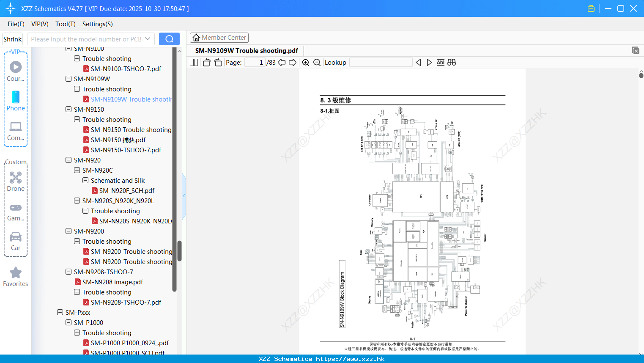Screen dimensions: 644x363
Task: Detach PDF viewer with top-right icon
Action: coord(636,50)
